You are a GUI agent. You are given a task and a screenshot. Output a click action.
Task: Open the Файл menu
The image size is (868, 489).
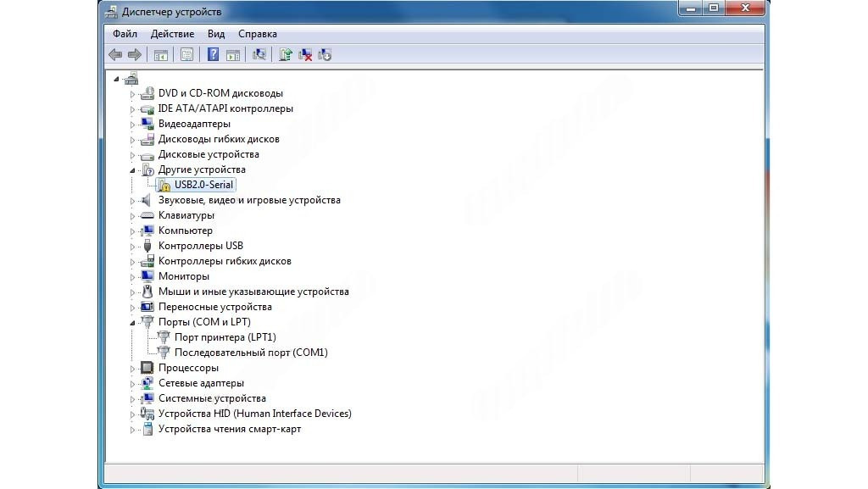[x=125, y=34]
